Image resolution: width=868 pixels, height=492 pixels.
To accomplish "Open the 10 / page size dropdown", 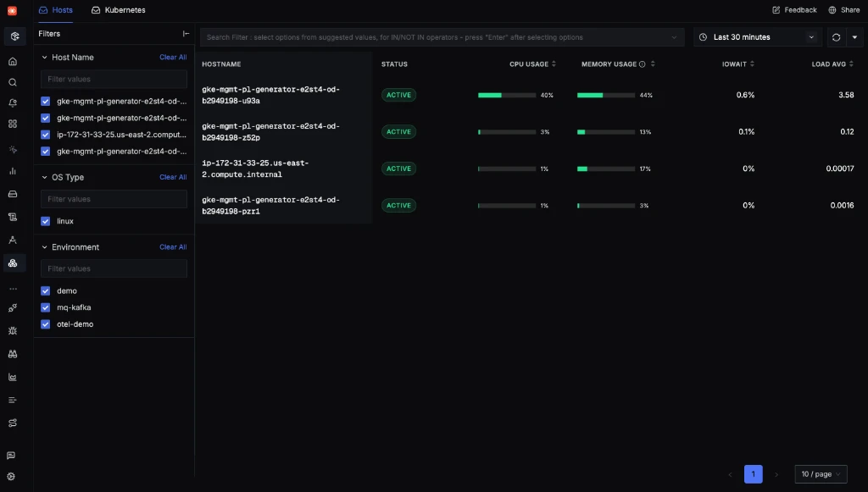I will click(x=821, y=474).
